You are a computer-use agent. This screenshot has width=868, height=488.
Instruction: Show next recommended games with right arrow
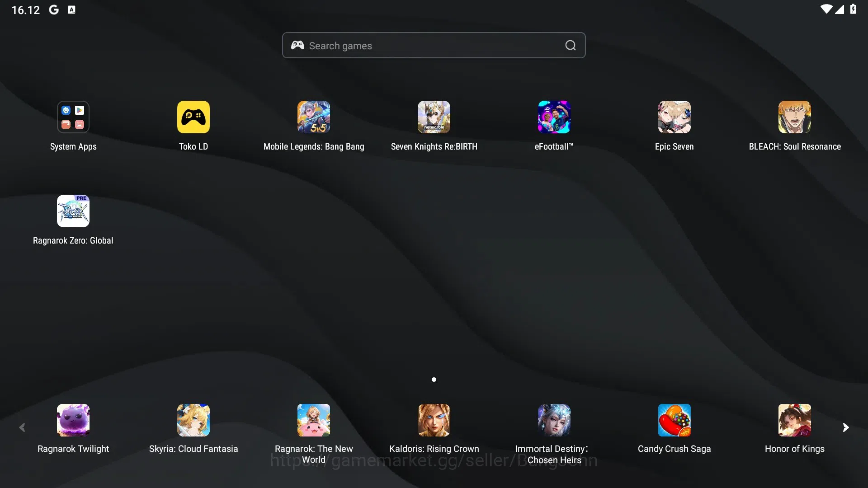(x=846, y=427)
